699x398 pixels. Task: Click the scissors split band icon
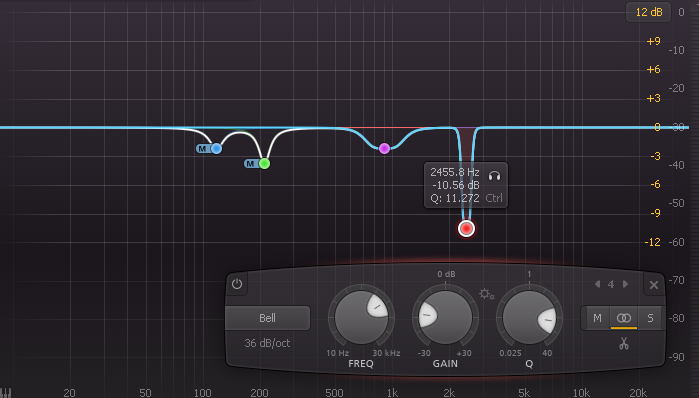click(624, 343)
